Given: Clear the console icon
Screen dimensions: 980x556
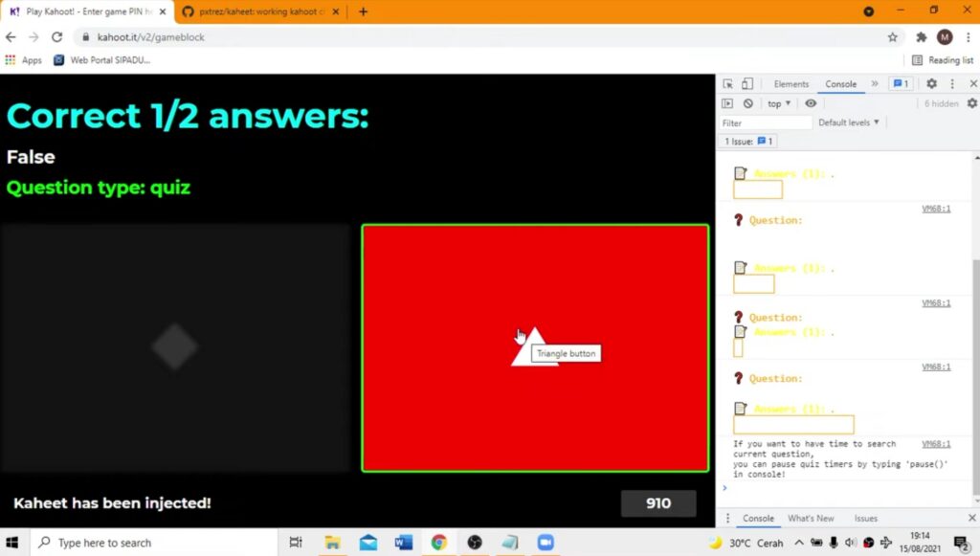Looking at the screenshot, I should [x=748, y=103].
